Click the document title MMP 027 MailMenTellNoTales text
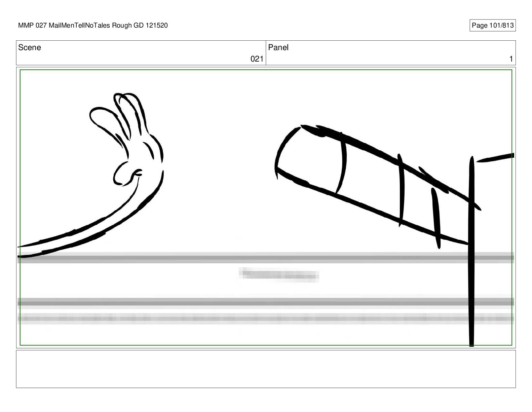 pos(93,26)
